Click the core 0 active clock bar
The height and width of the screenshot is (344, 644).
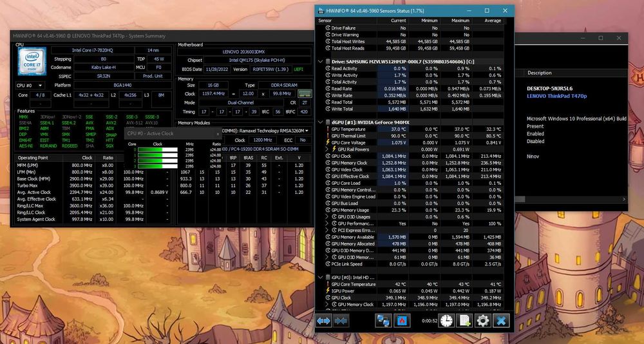pyautogui.click(x=158, y=149)
